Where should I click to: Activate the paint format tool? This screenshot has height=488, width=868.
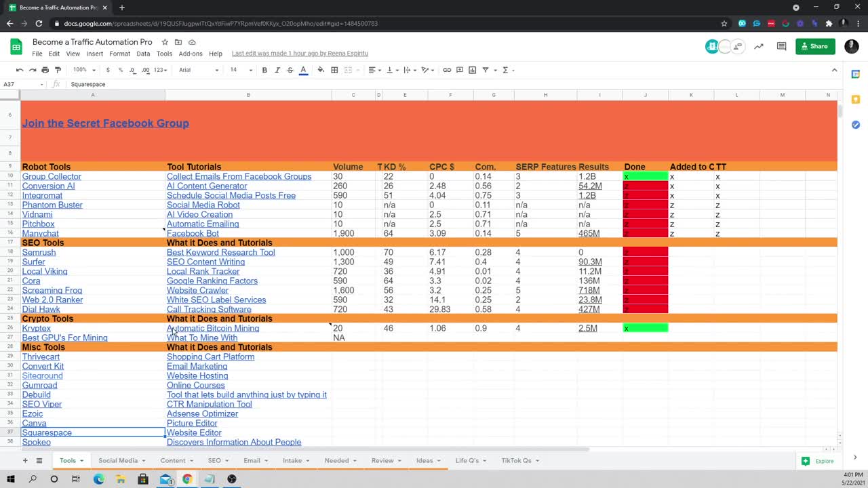pos(58,70)
